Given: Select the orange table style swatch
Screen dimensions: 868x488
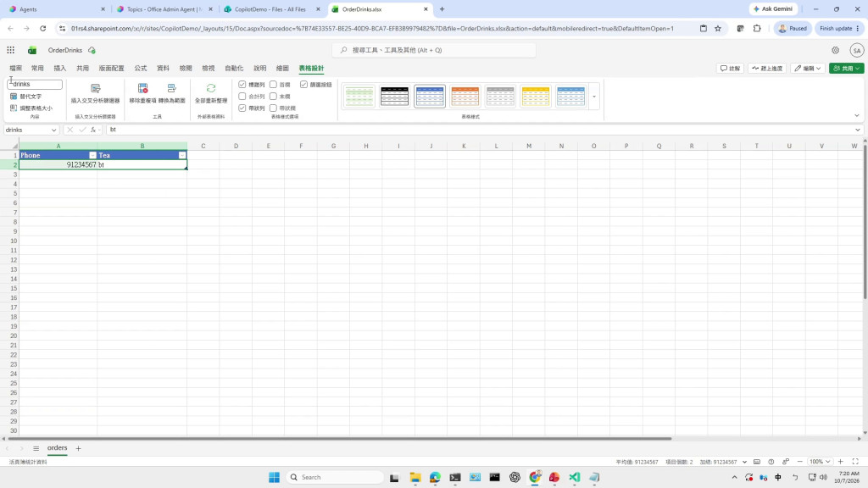Looking at the screenshot, I should pyautogui.click(x=465, y=97).
